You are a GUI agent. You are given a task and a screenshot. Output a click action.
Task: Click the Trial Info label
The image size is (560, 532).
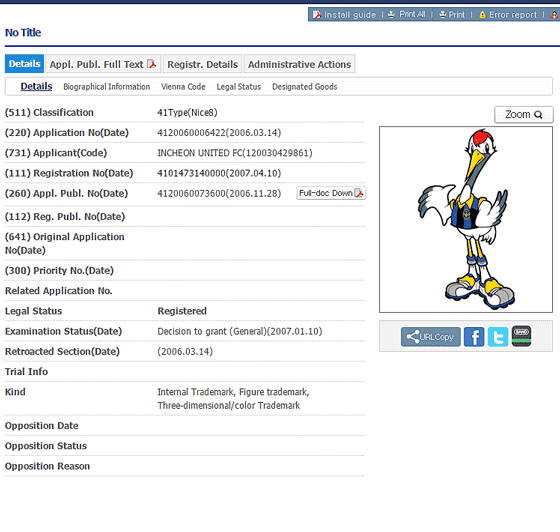tap(26, 372)
